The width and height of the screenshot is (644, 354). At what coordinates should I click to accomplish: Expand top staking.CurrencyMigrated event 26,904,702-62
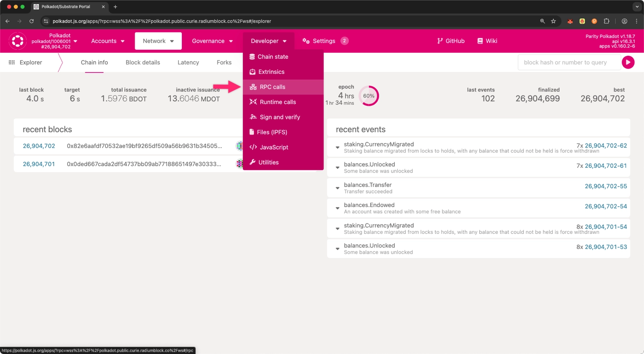point(337,147)
